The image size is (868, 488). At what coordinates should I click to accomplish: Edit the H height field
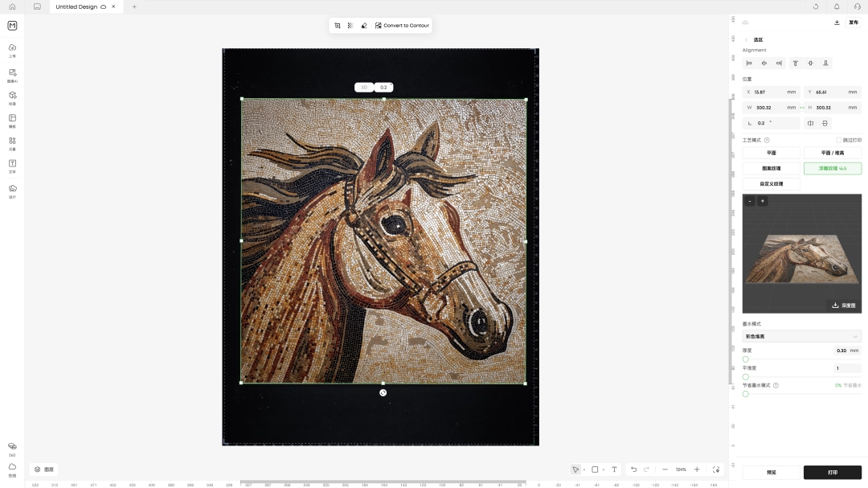(833, 108)
